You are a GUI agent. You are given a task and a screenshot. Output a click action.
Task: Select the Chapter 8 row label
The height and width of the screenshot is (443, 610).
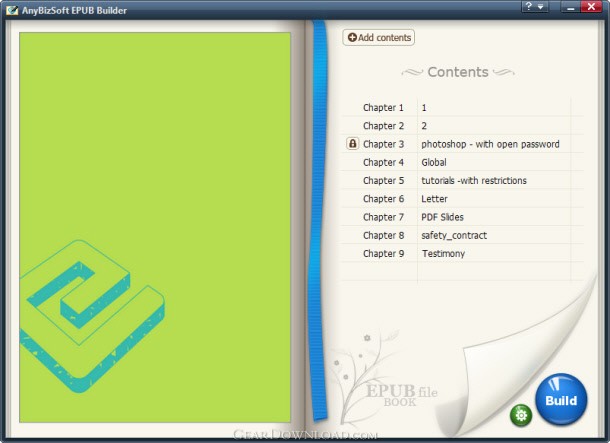[x=383, y=236]
